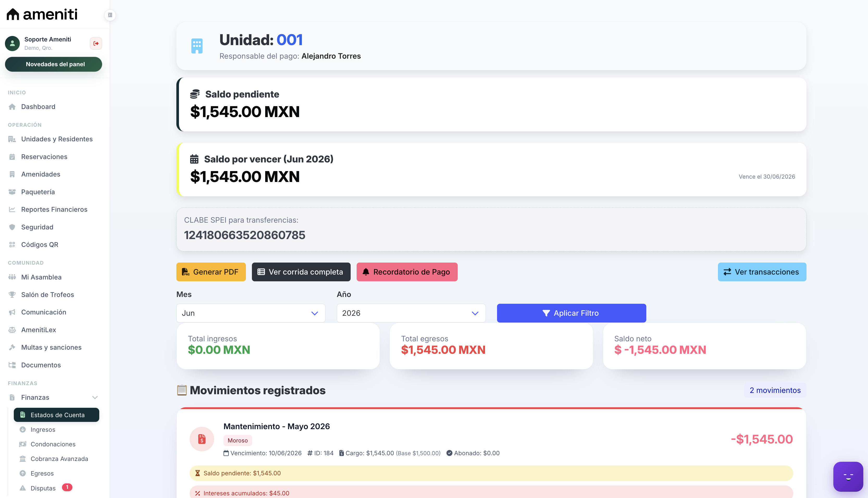Click the blue building icon beside Unidad 001

point(197,46)
